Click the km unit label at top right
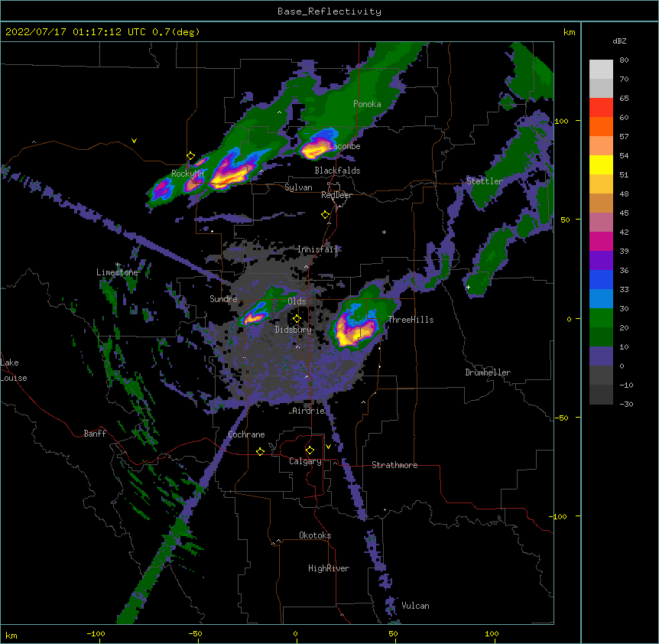Viewport: 659px width, 644px height. click(x=569, y=32)
